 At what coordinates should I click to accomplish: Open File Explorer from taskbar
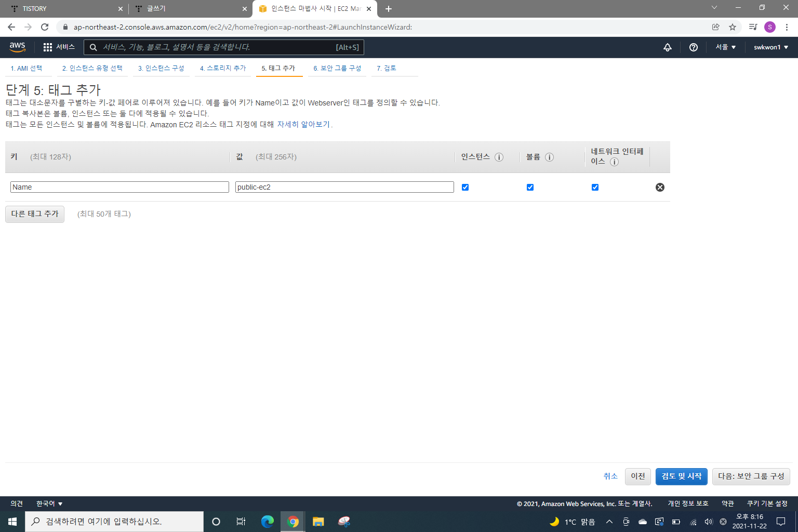[318, 522]
